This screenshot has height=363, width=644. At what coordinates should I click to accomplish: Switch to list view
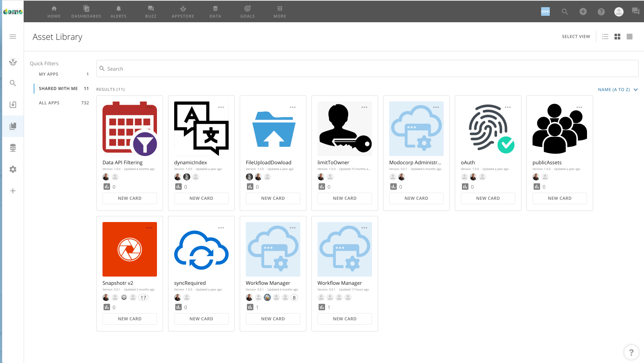coord(605,37)
